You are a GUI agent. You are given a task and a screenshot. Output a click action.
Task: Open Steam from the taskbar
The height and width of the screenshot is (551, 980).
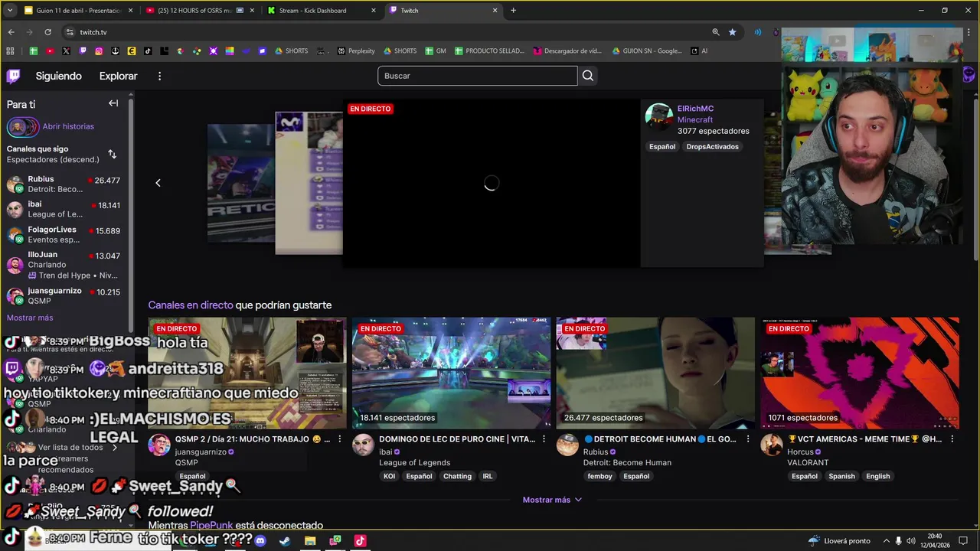[x=284, y=541]
